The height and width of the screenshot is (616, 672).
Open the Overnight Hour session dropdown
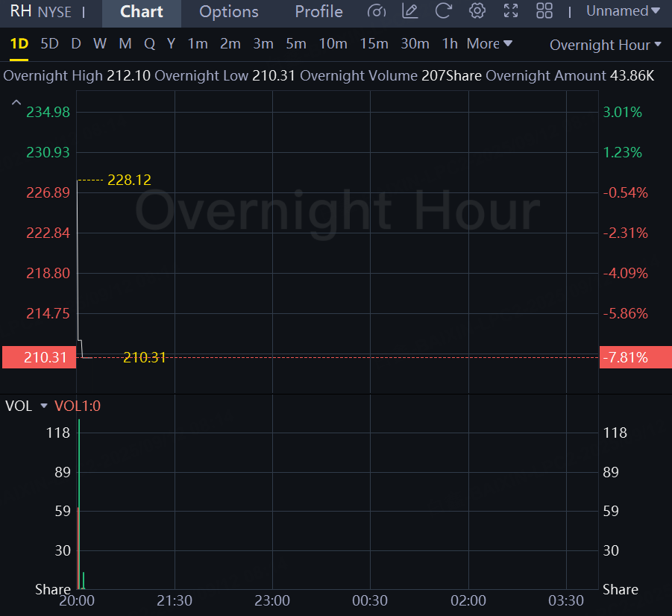pyautogui.click(x=605, y=45)
